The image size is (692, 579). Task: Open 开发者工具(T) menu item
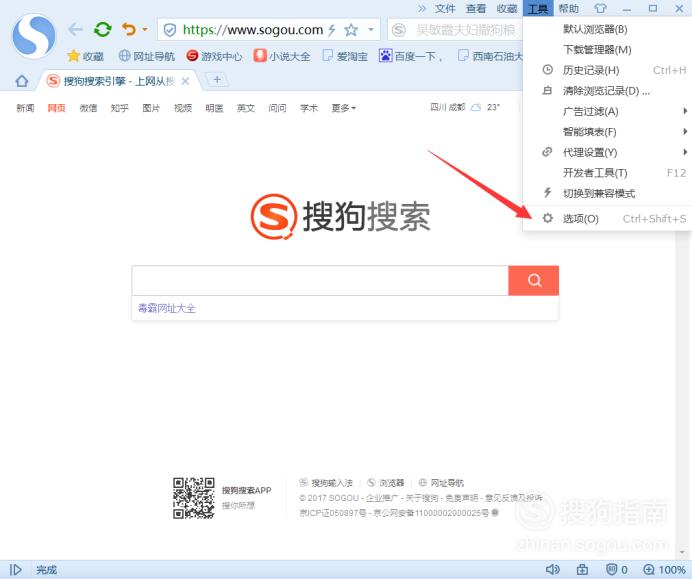coord(607,173)
